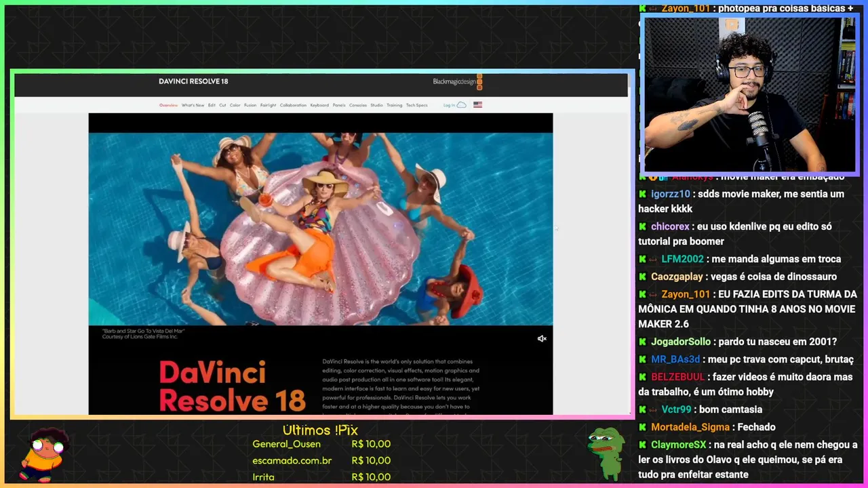This screenshot has width=868, height=488.
Task: Click the Irrita donation row
Action: pos(321,477)
